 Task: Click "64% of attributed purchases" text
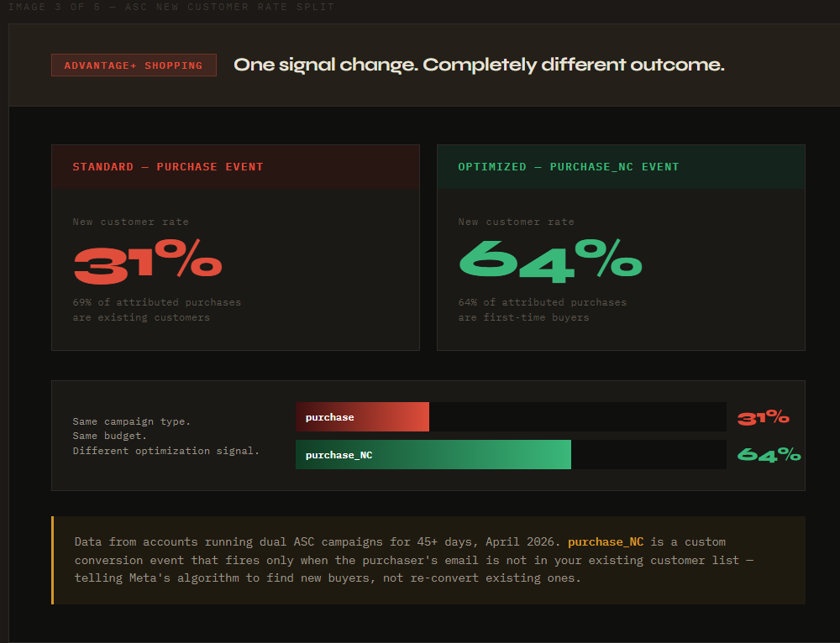[x=542, y=302]
